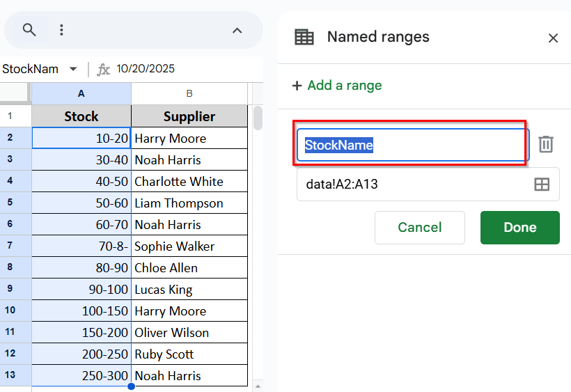The width and height of the screenshot is (571, 392).
Task: Click the fx function icon
Action: [103, 69]
